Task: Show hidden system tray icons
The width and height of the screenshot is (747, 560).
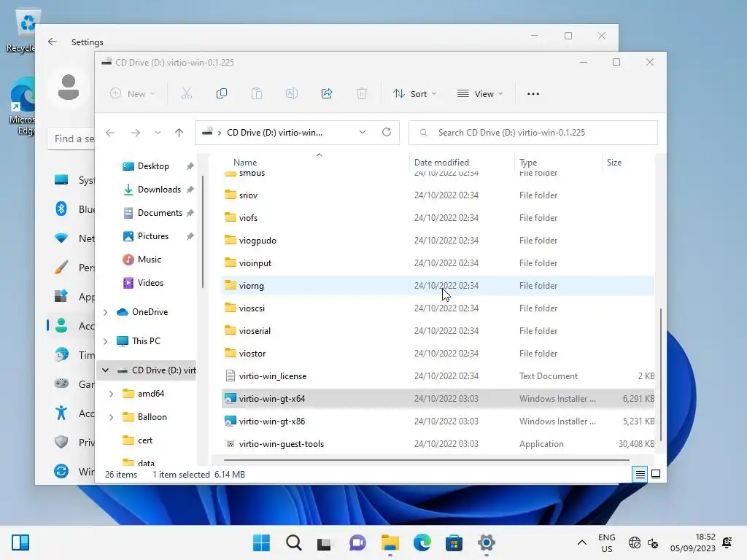Action: [x=581, y=542]
